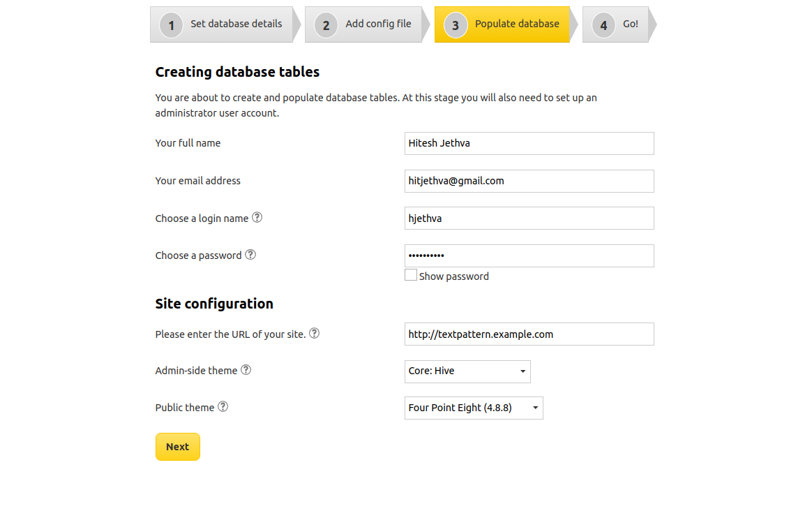This screenshot has height=511, width=812.
Task: Click the step 2 number circle
Action: click(x=326, y=25)
